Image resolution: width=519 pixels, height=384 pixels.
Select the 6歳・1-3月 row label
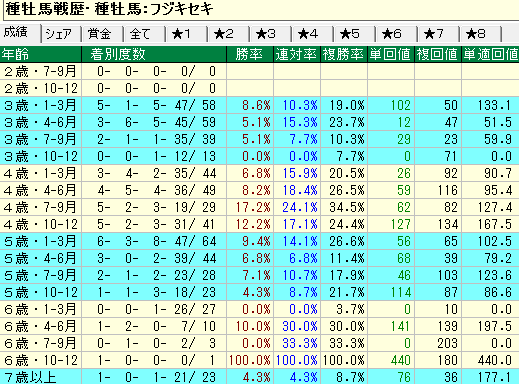41,309
